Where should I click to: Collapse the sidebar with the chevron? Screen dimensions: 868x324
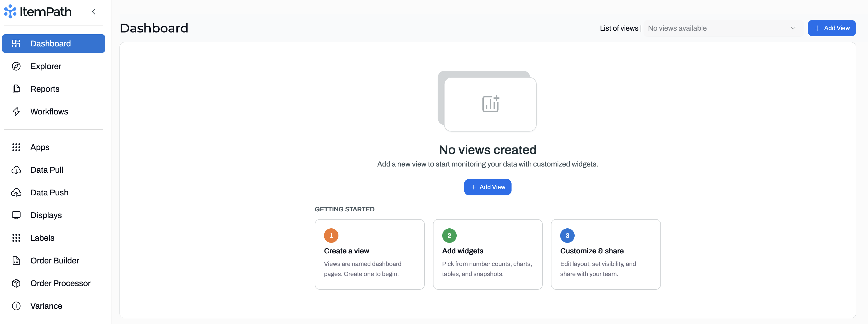(x=94, y=12)
